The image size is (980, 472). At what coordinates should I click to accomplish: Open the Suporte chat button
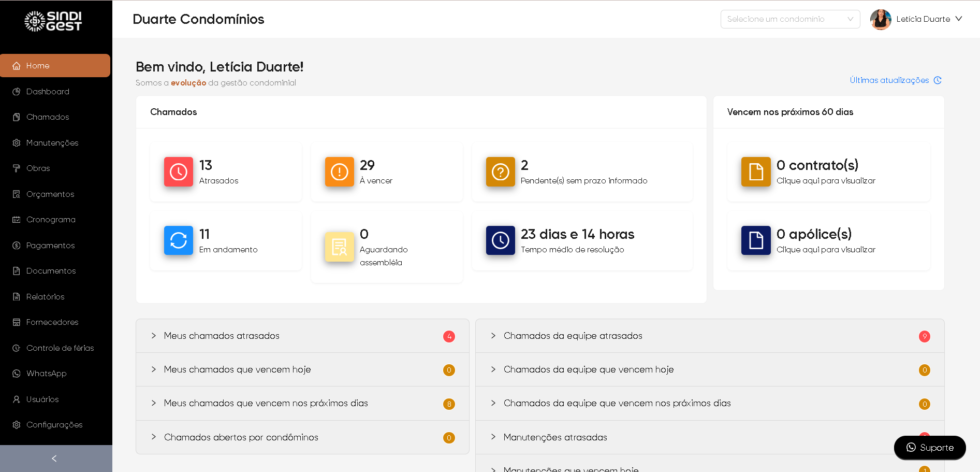coord(930,447)
